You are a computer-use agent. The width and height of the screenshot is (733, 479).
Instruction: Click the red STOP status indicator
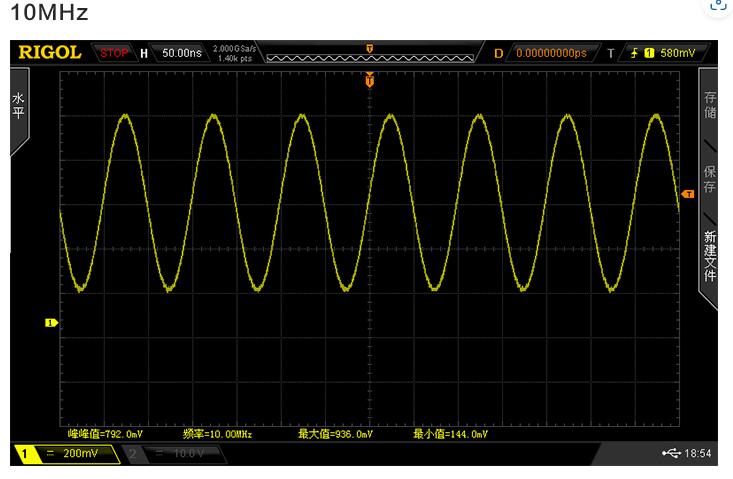[x=114, y=53]
